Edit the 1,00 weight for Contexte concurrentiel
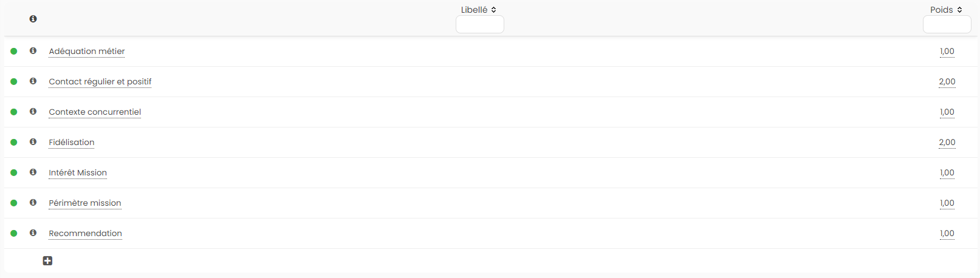The image size is (980, 278). 947,112
